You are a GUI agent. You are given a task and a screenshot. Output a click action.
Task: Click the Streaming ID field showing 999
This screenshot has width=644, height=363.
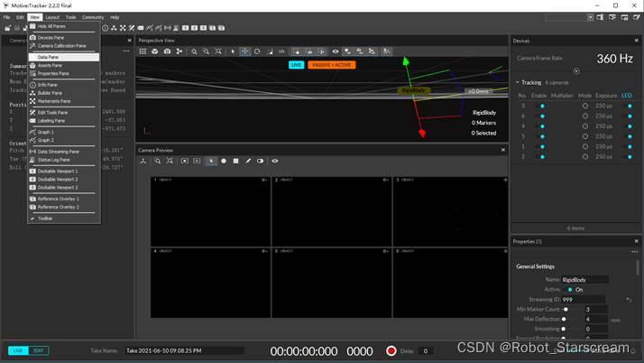(x=584, y=299)
